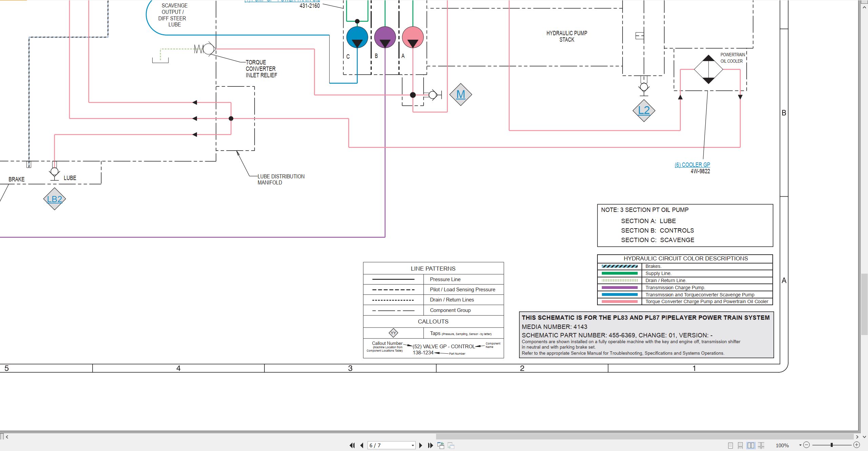Click the pink lube pump section A symbol

(x=413, y=37)
